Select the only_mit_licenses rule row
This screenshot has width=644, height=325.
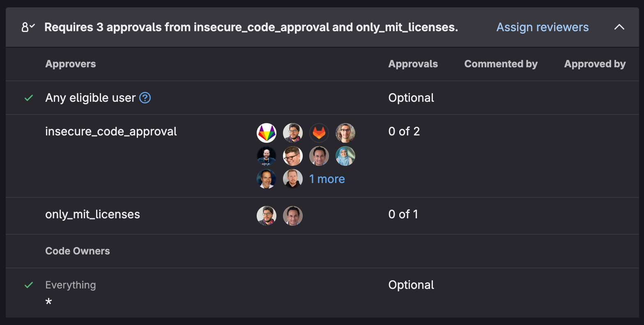(92, 214)
